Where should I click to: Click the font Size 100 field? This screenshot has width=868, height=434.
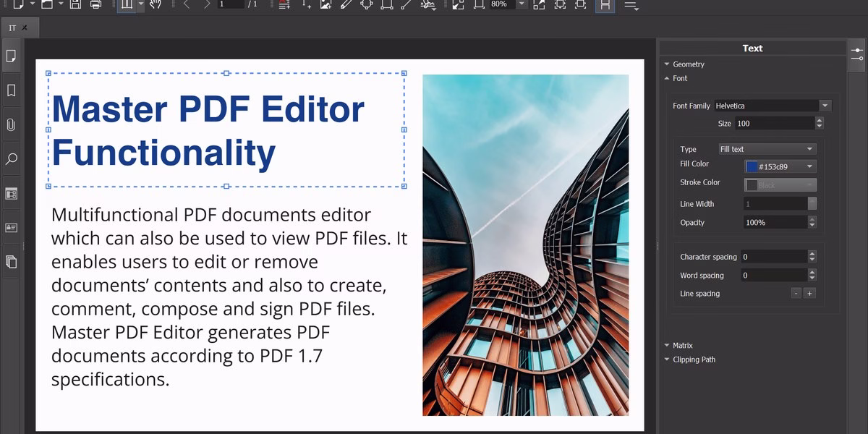tap(775, 124)
